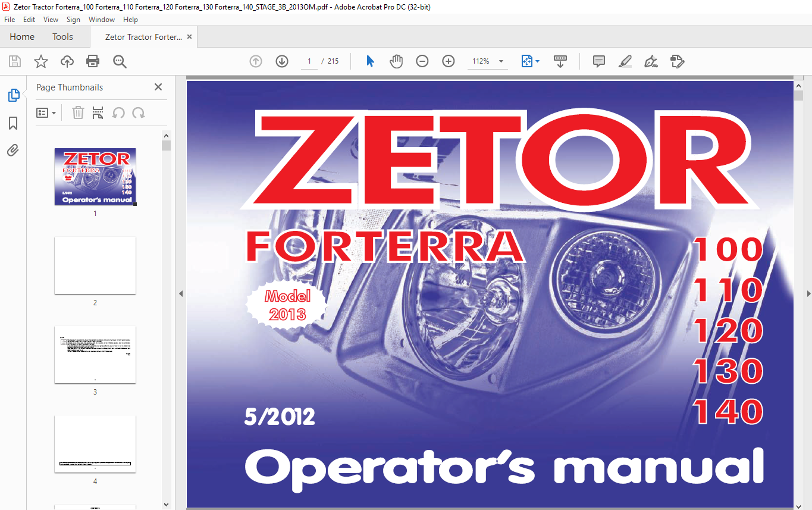Collapse left navigation pane arrow
The image size is (812, 510).
tap(181, 293)
